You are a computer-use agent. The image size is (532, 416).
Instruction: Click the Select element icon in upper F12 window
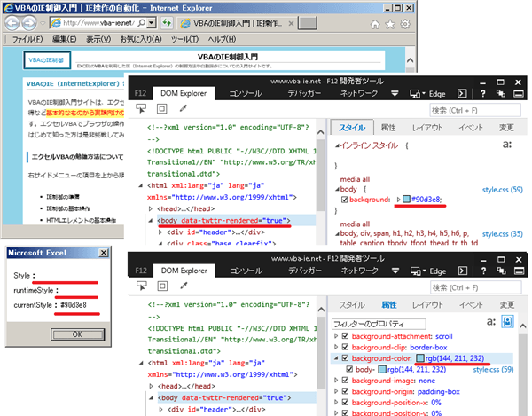[141, 108]
